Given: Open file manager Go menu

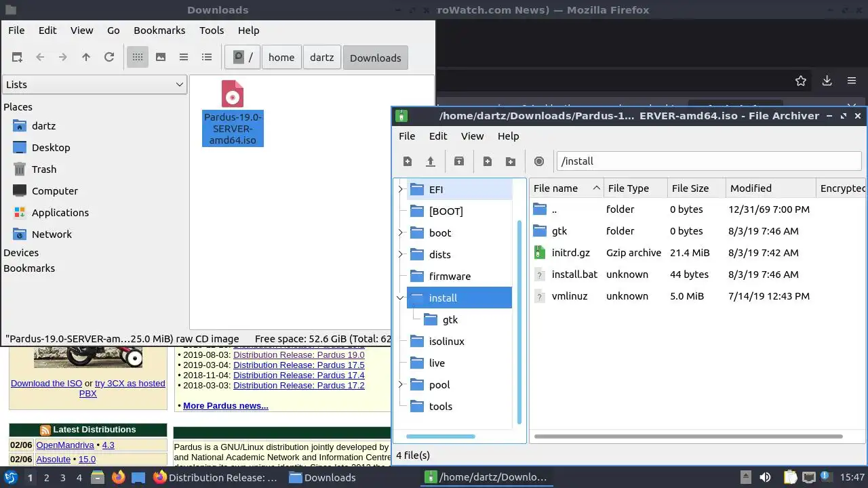Looking at the screenshot, I should coord(113,30).
